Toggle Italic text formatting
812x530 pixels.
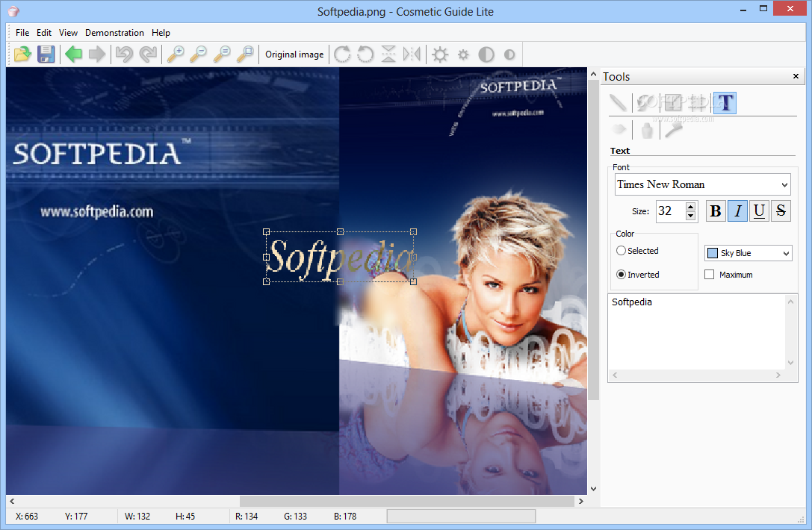click(x=737, y=211)
